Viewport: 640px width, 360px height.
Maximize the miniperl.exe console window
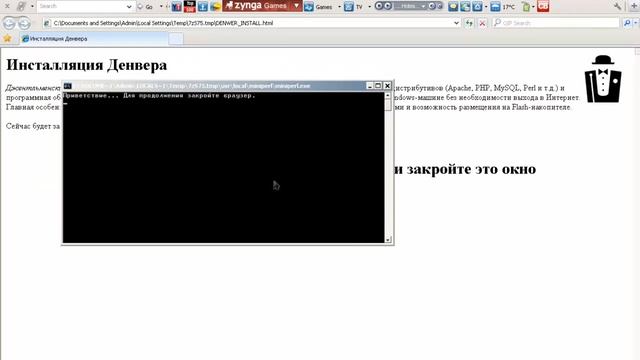(378, 86)
